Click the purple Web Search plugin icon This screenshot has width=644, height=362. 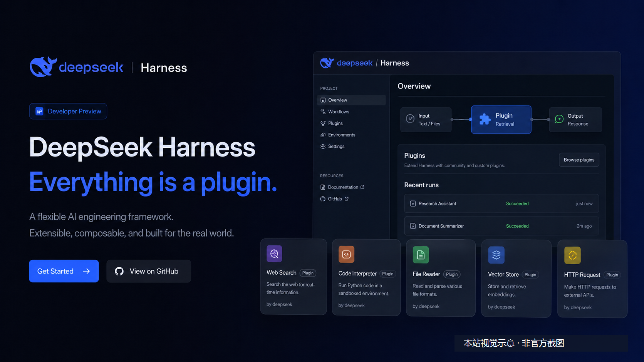click(x=274, y=254)
